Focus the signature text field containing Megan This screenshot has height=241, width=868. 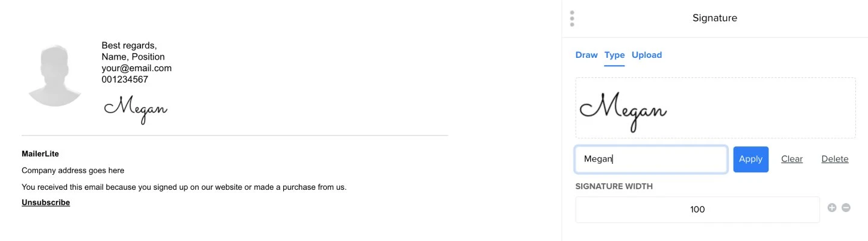click(651, 159)
